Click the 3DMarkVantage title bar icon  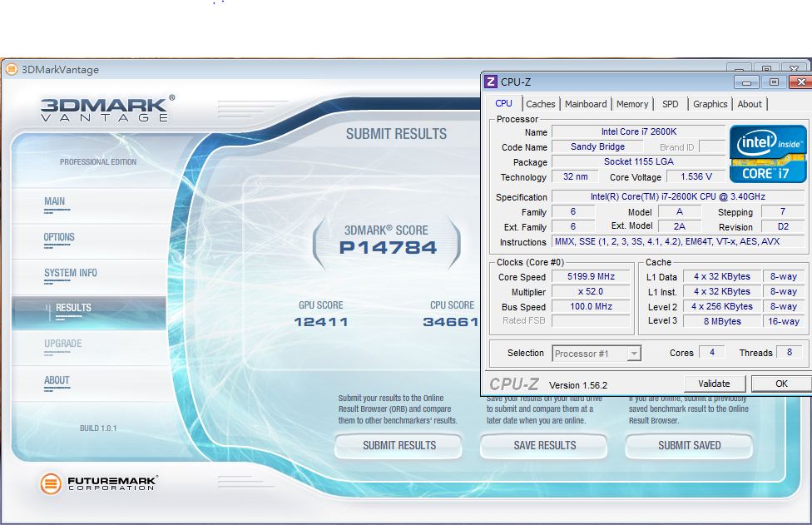click(x=12, y=69)
